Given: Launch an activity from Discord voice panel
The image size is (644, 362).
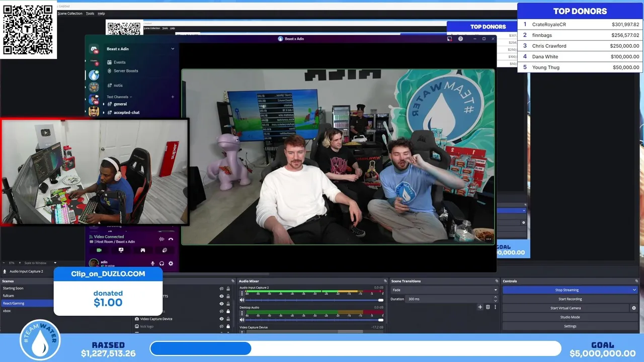Looking at the screenshot, I should coord(143,250).
